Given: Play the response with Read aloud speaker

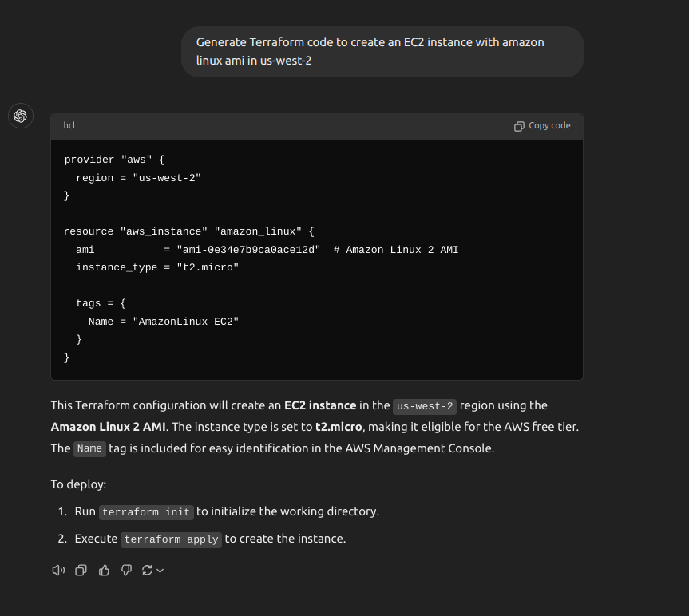Looking at the screenshot, I should tap(58, 570).
